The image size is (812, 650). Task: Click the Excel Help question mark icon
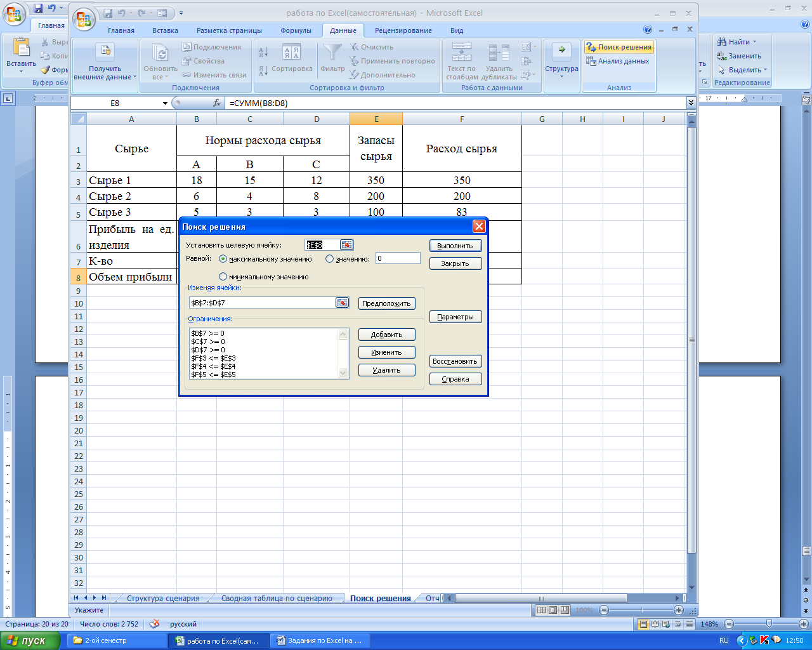648,29
